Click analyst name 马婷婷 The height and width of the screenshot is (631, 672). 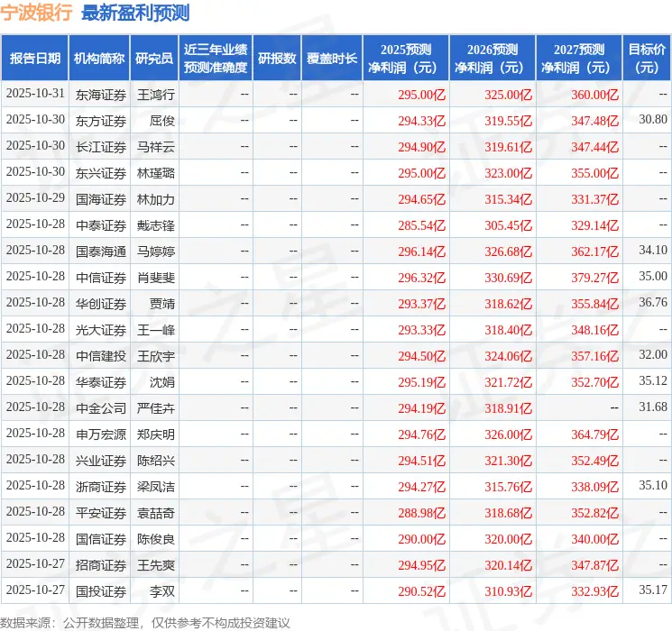click(156, 251)
